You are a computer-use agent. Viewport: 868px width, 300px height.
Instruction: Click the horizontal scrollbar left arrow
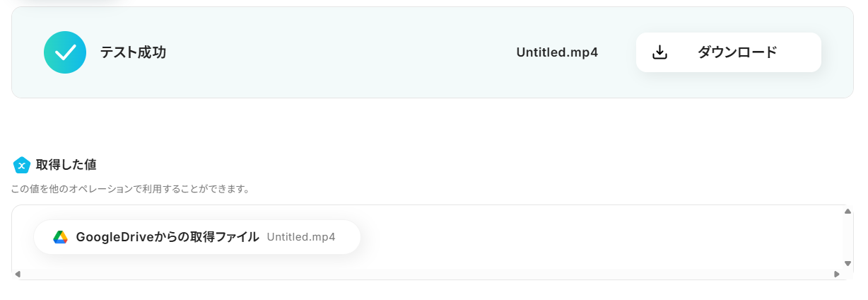18,274
